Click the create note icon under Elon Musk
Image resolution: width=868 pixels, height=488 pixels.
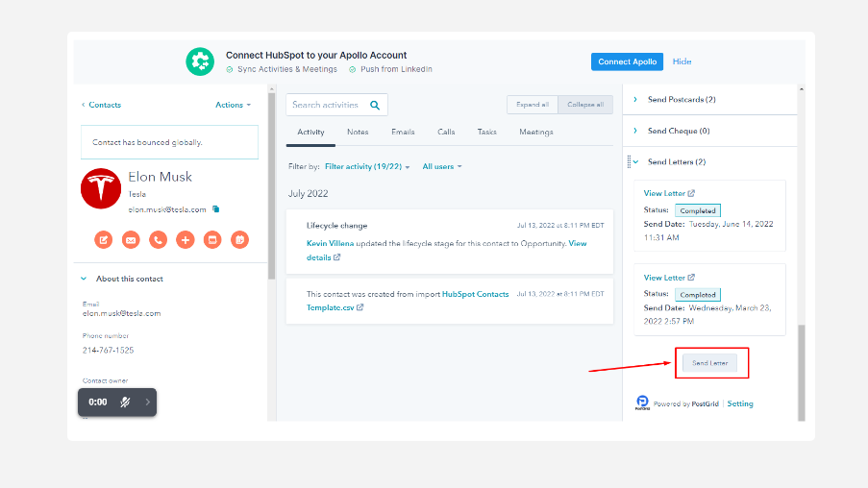[x=103, y=239]
